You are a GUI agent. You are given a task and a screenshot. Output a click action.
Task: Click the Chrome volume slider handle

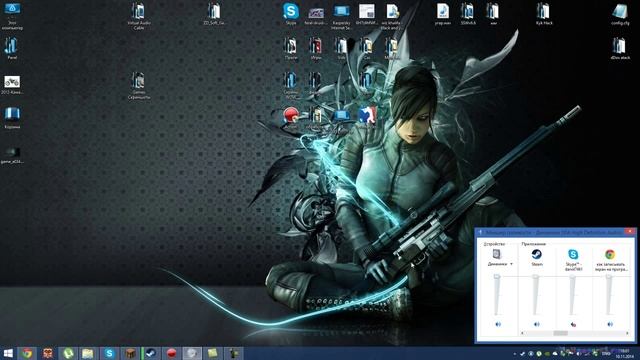pos(609,277)
